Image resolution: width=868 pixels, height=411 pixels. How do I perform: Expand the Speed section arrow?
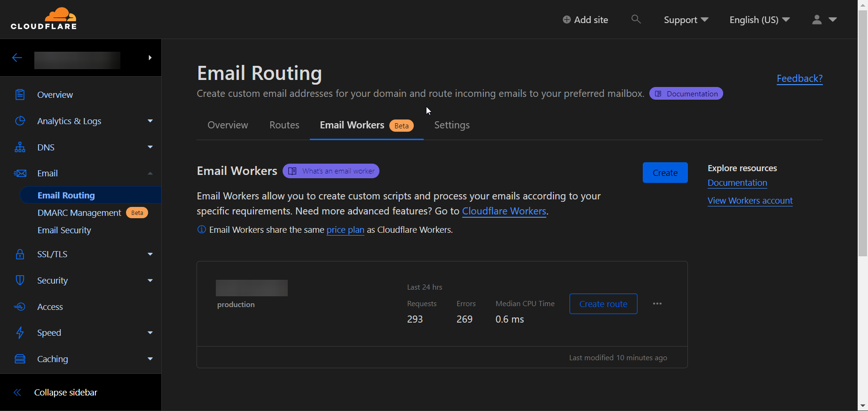point(150,332)
